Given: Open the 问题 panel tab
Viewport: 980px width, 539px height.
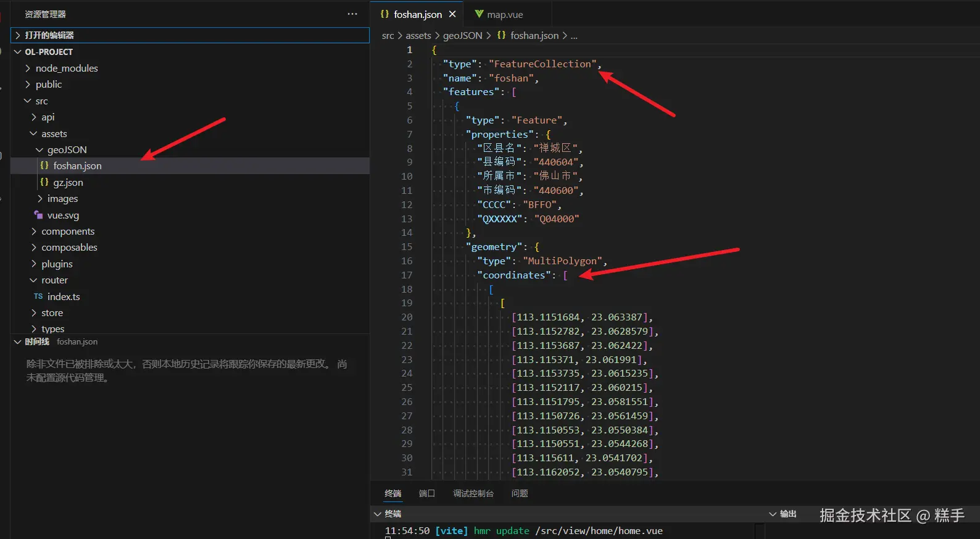Looking at the screenshot, I should point(519,493).
